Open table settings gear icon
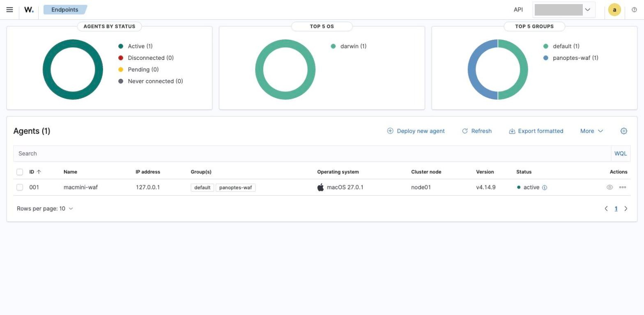This screenshot has width=644, height=315. (x=624, y=131)
